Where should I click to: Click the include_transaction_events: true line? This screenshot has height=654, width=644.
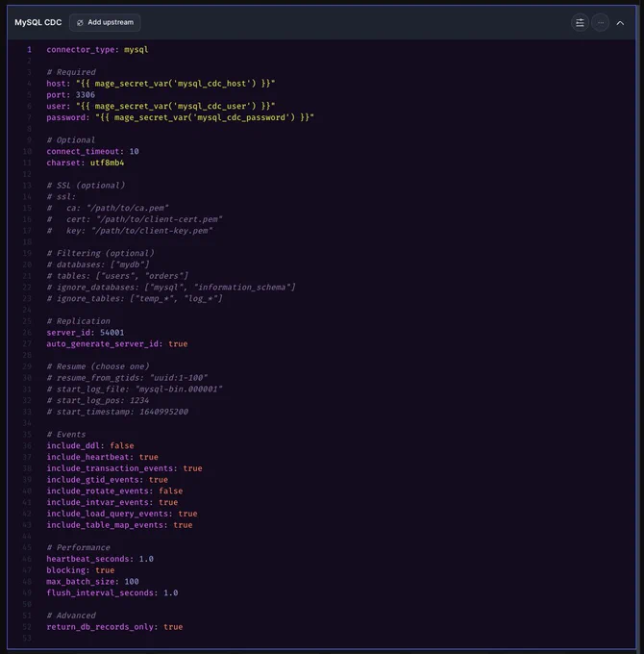click(x=124, y=468)
